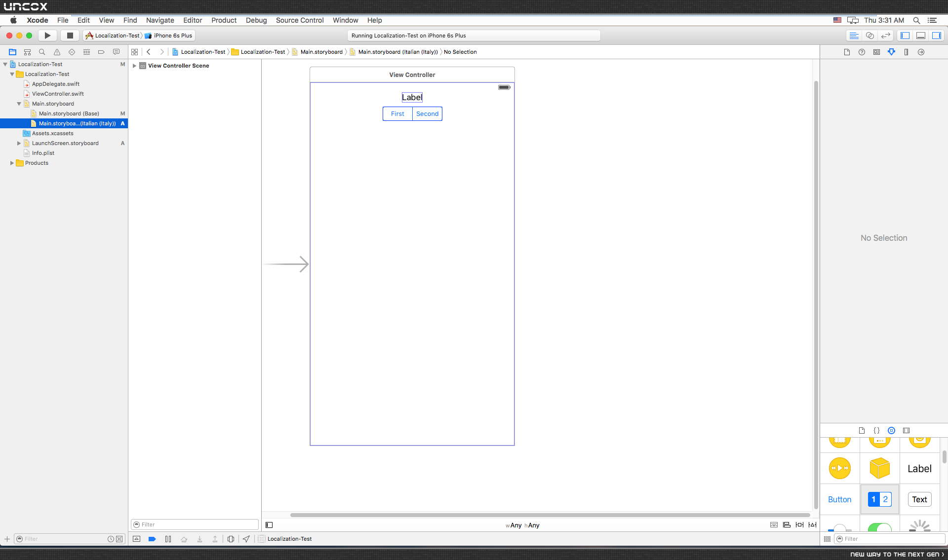Open the related items menu
The image size is (948, 560).
pos(134,52)
